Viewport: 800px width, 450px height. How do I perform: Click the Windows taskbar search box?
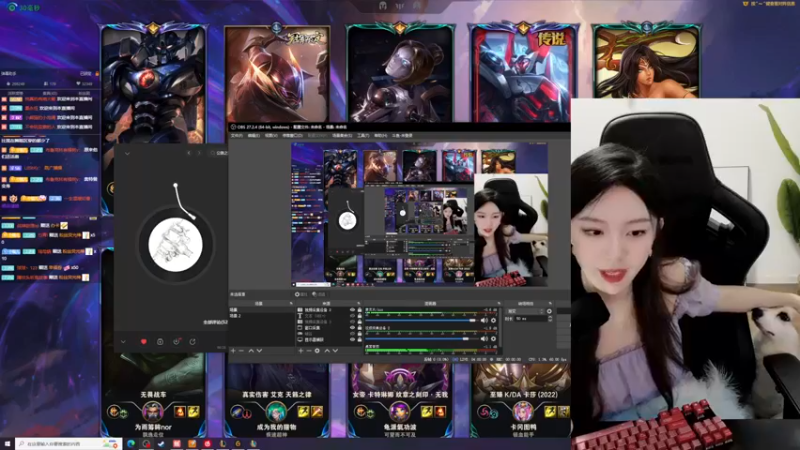[x=69, y=444]
